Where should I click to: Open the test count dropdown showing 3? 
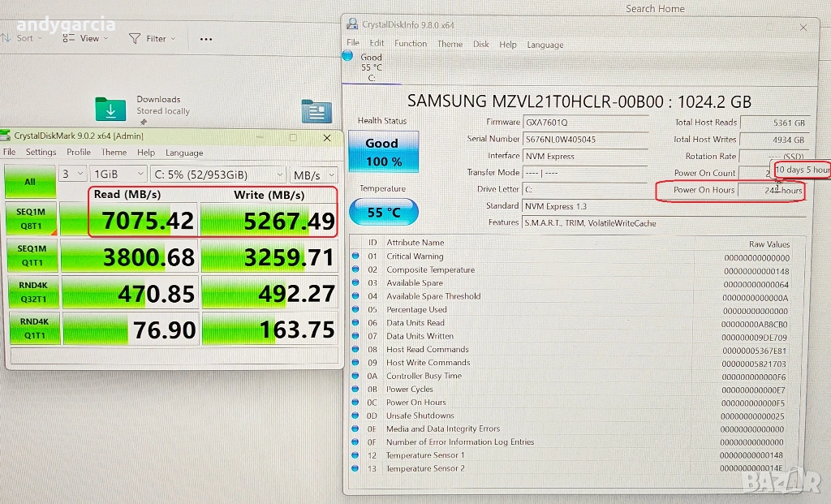tap(72, 174)
